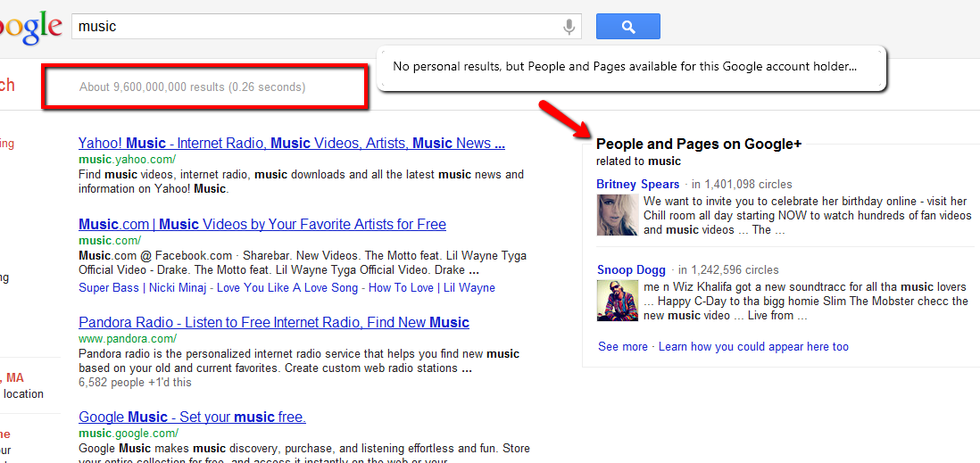This screenshot has height=463, width=980.
Task: Open the Yahoo! Music result title
Action: [292, 143]
